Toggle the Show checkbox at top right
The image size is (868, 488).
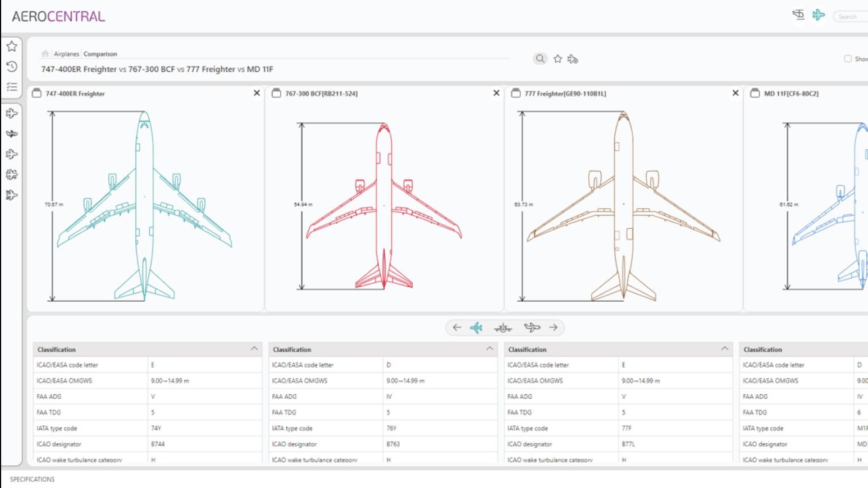tap(848, 58)
